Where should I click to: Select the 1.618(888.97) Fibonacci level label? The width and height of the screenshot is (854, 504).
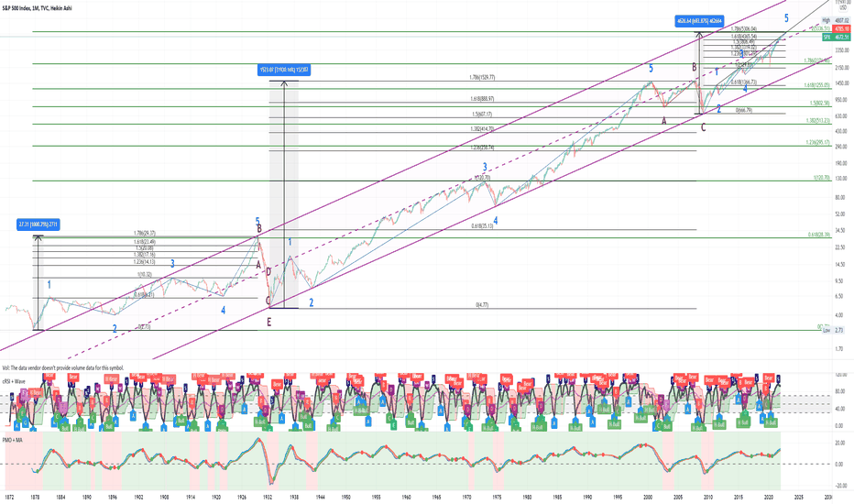482,99
